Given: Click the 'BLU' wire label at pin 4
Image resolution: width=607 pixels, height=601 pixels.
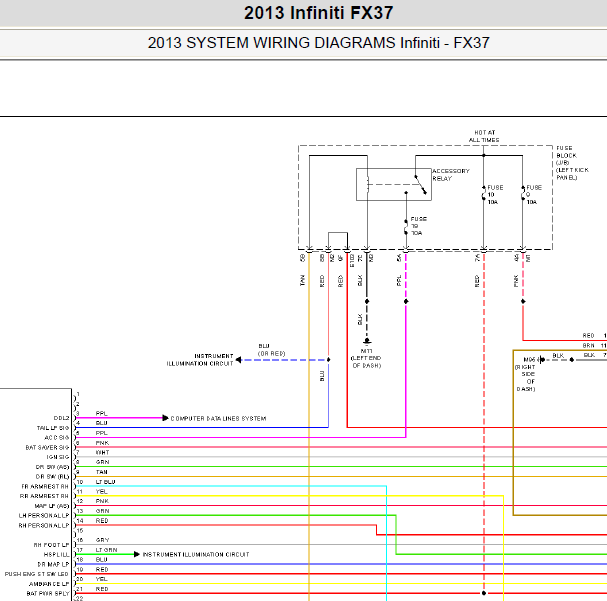Looking at the screenshot, I should click(101, 423).
